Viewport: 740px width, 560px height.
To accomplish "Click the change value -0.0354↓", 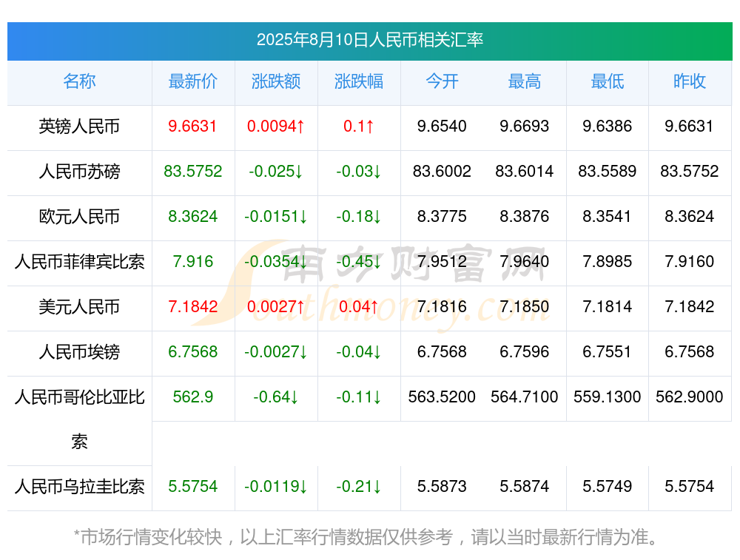I will 275,261.
